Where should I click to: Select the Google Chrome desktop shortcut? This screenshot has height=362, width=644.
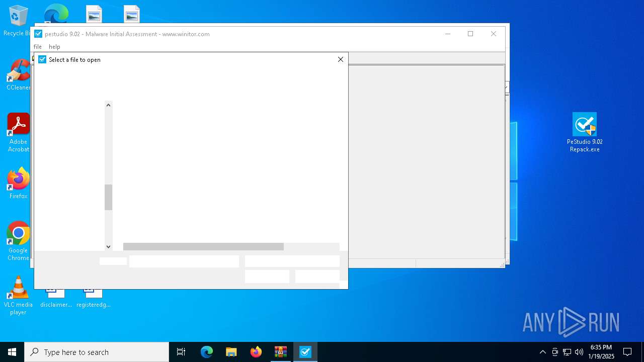click(18, 241)
